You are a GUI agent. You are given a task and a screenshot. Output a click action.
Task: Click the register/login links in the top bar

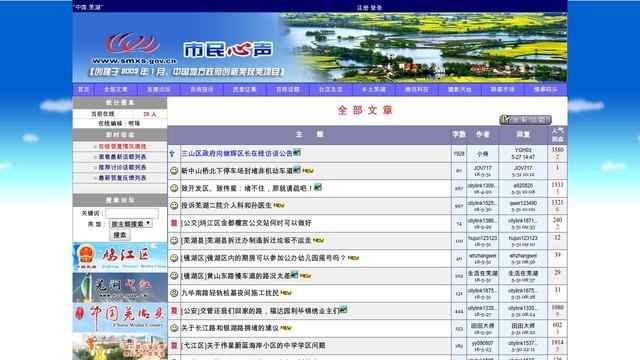click(x=369, y=7)
